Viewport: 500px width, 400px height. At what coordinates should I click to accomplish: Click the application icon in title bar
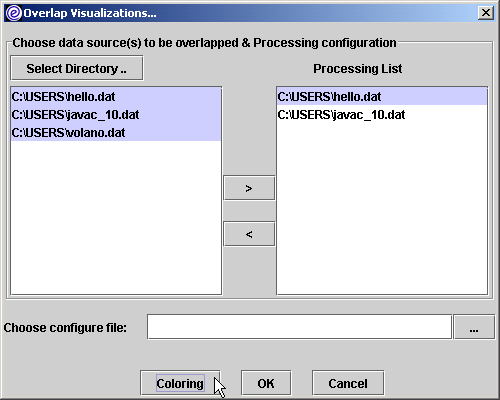click(x=14, y=13)
